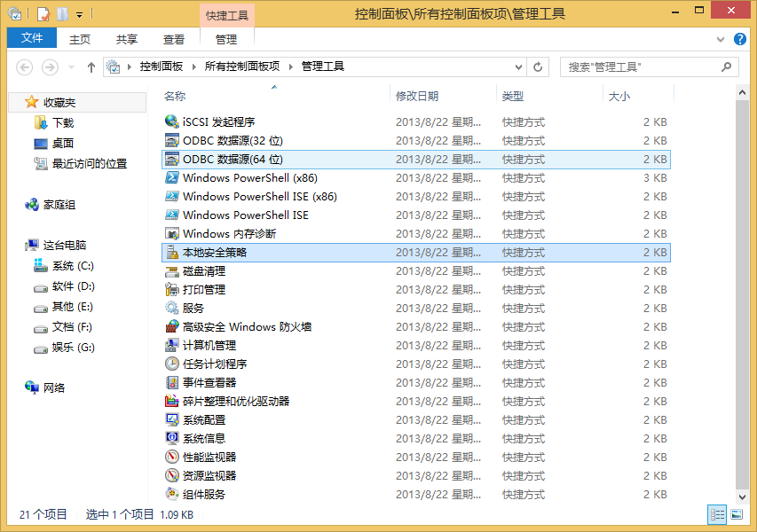
Task: Click the scrollbar down arrow
Action: point(742,497)
